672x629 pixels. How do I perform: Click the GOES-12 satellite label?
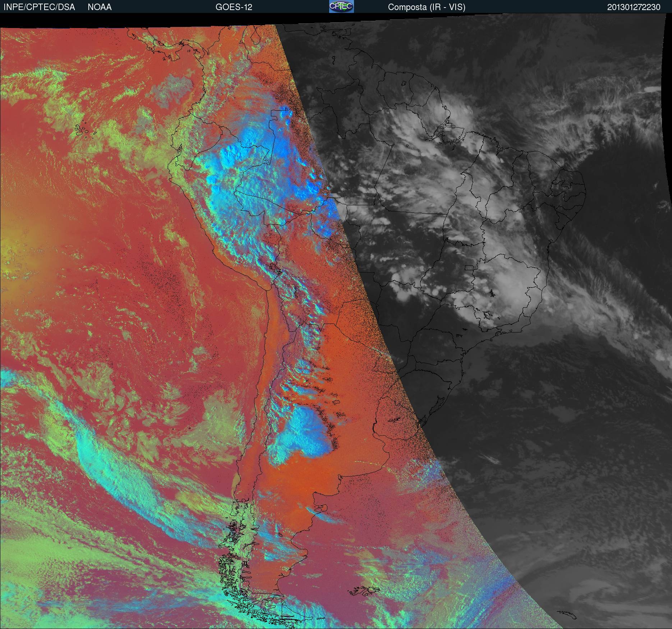point(234,7)
